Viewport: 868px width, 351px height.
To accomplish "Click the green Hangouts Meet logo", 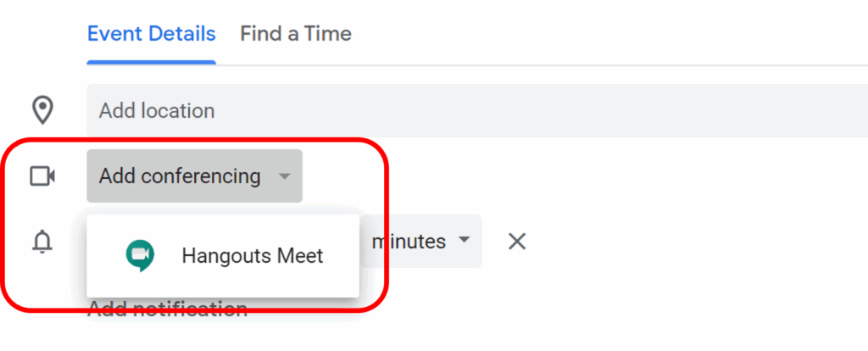I will click(x=140, y=255).
